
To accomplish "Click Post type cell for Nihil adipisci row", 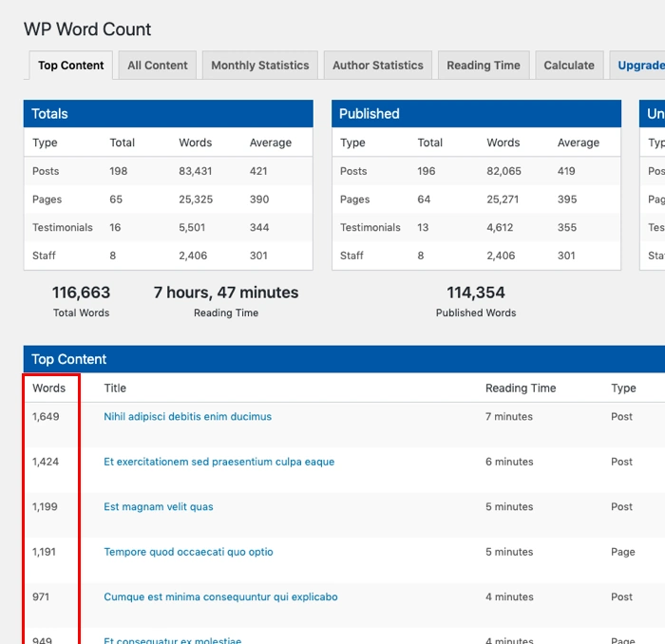I will point(621,416).
